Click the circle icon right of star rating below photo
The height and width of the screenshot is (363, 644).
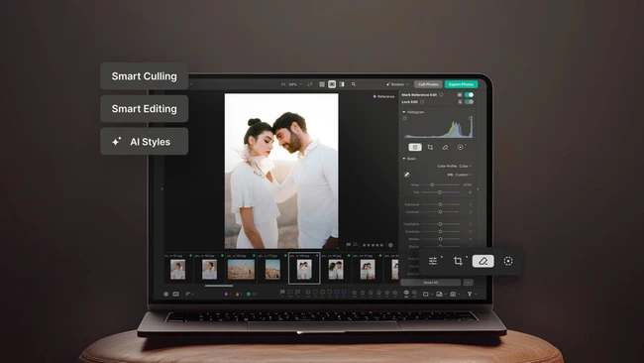tap(390, 245)
